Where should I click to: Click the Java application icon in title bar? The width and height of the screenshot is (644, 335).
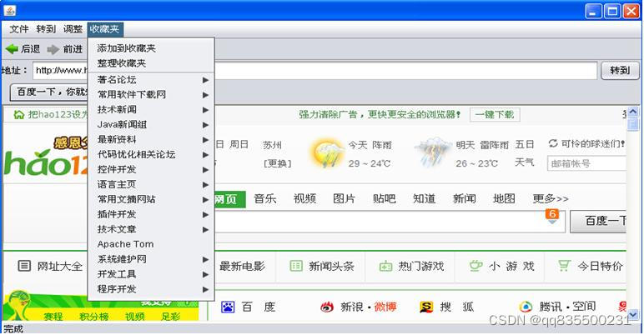[9, 10]
